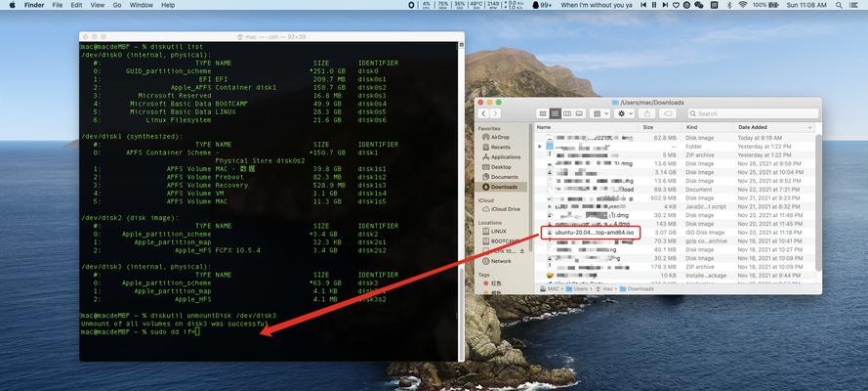Screen dimensions: 868x391
Task: Pause the music from the menu bar
Action: (x=654, y=5)
